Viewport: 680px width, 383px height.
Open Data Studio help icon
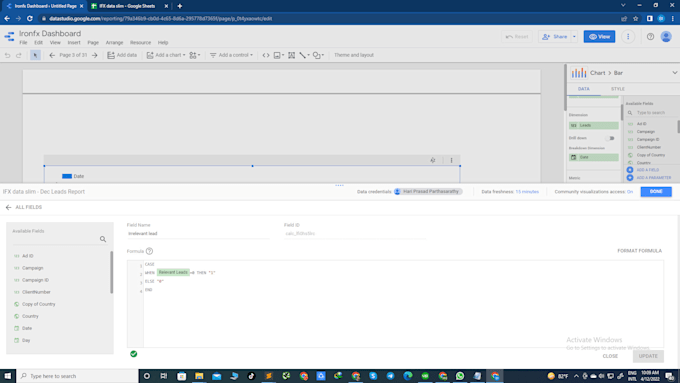pyautogui.click(x=650, y=36)
